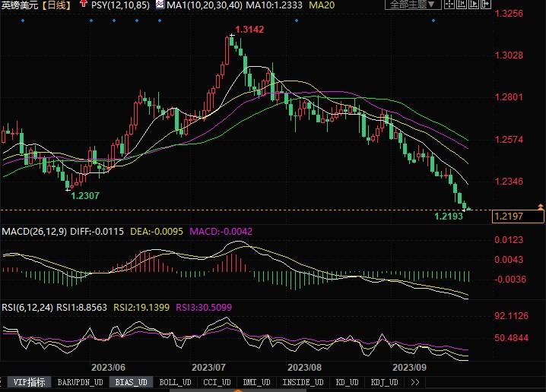546x392 pixels.
Task: Select the BARUPDN_UD indicator tab
Action: pyautogui.click(x=81, y=382)
